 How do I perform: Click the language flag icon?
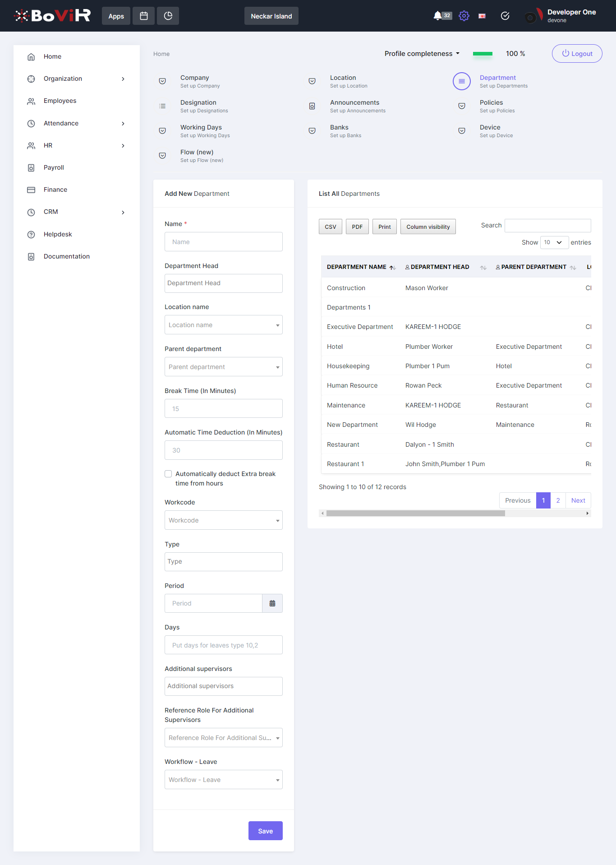click(x=482, y=16)
